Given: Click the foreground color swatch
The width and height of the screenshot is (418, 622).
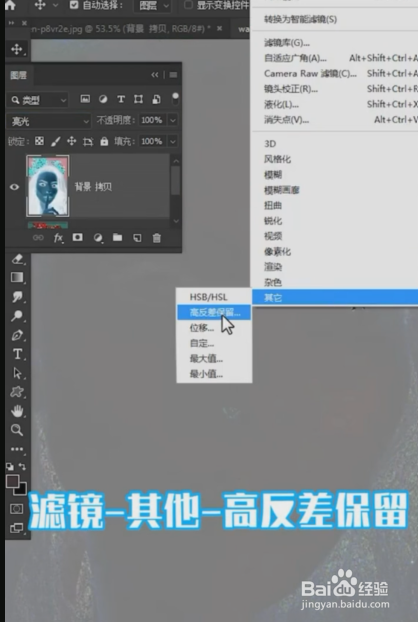Looking at the screenshot, I should coord(12,482).
